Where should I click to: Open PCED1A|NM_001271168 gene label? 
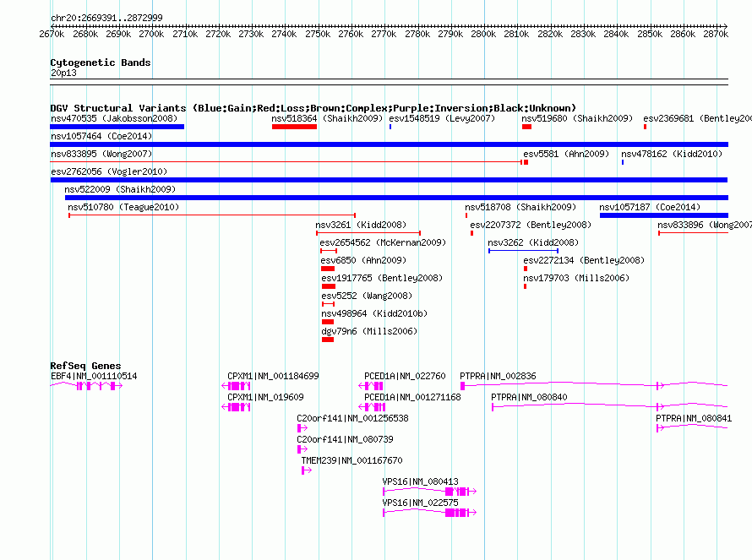[412, 398]
